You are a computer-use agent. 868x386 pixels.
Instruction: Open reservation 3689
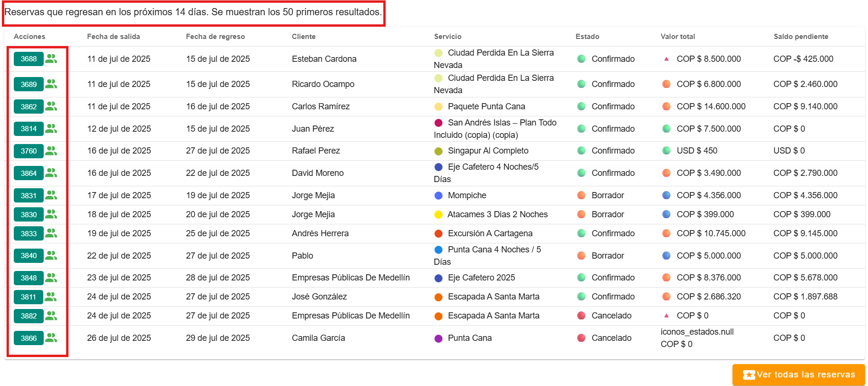tap(29, 84)
